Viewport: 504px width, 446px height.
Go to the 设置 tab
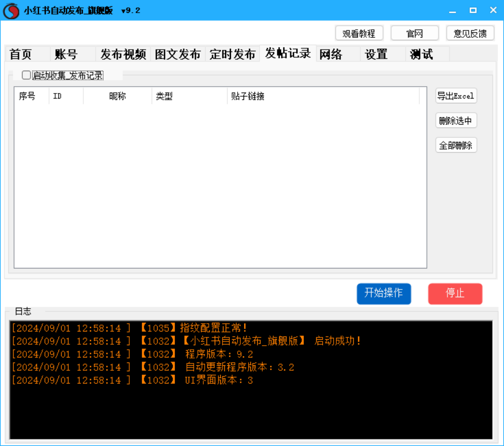coord(383,54)
